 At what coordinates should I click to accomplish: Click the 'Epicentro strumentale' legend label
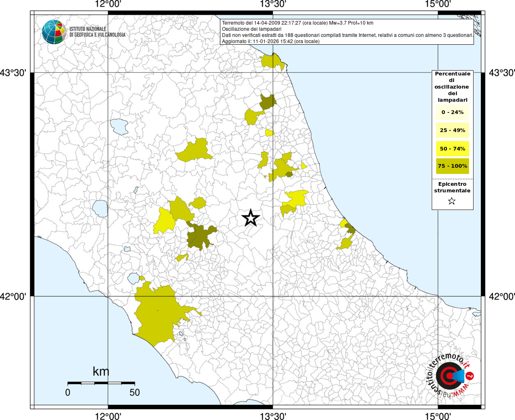[452, 187]
